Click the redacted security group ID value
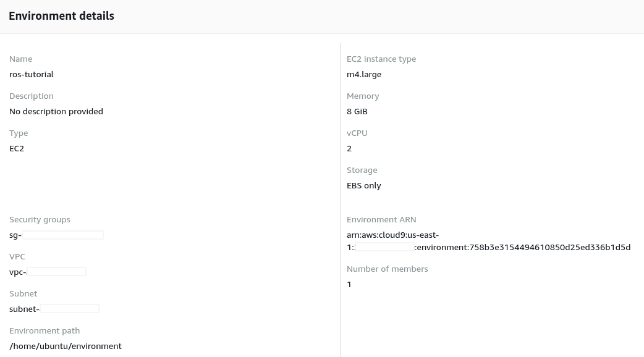644x357 pixels. click(x=56, y=235)
